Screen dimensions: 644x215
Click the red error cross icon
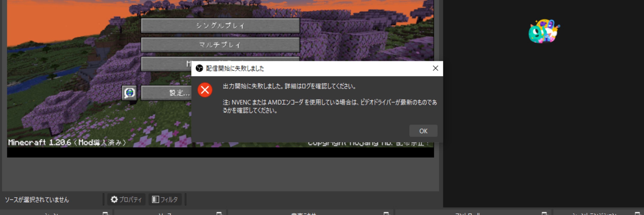pyautogui.click(x=205, y=90)
